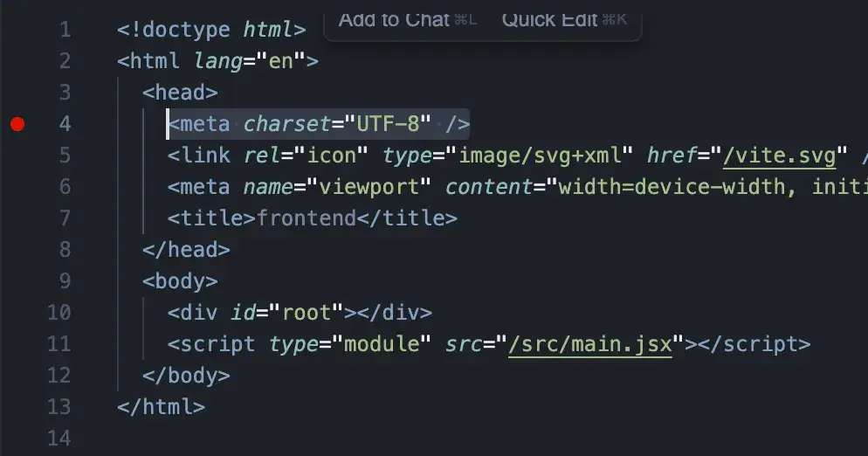868x456 pixels.
Task: Click line number 2 in gutter
Action: (x=65, y=61)
